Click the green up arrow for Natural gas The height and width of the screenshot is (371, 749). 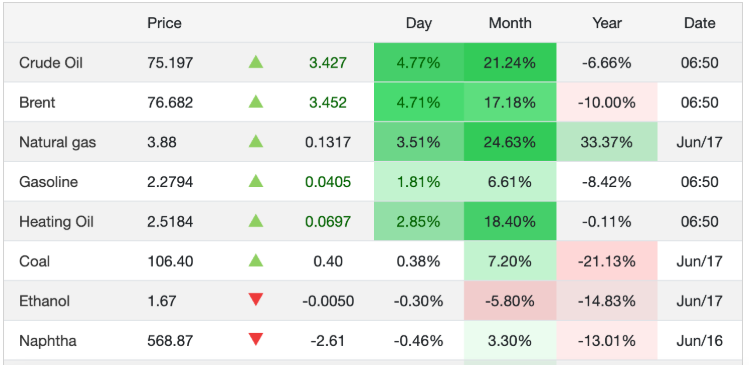256,141
